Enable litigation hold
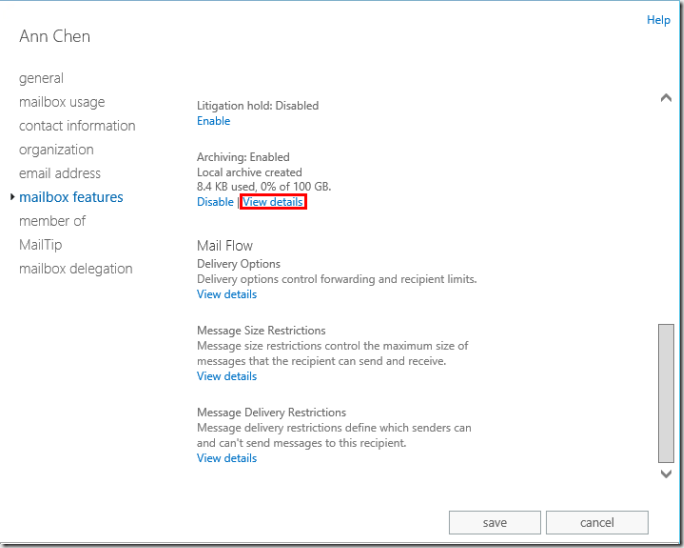 (x=213, y=121)
